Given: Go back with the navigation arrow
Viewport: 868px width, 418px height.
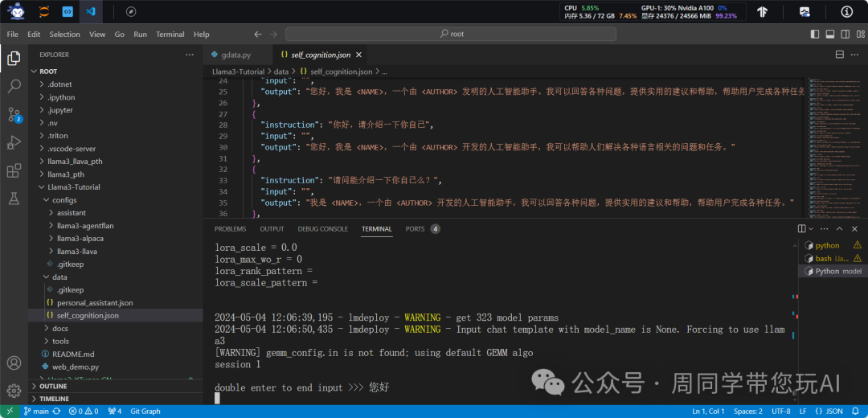Looking at the screenshot, I should pos(257,34).
